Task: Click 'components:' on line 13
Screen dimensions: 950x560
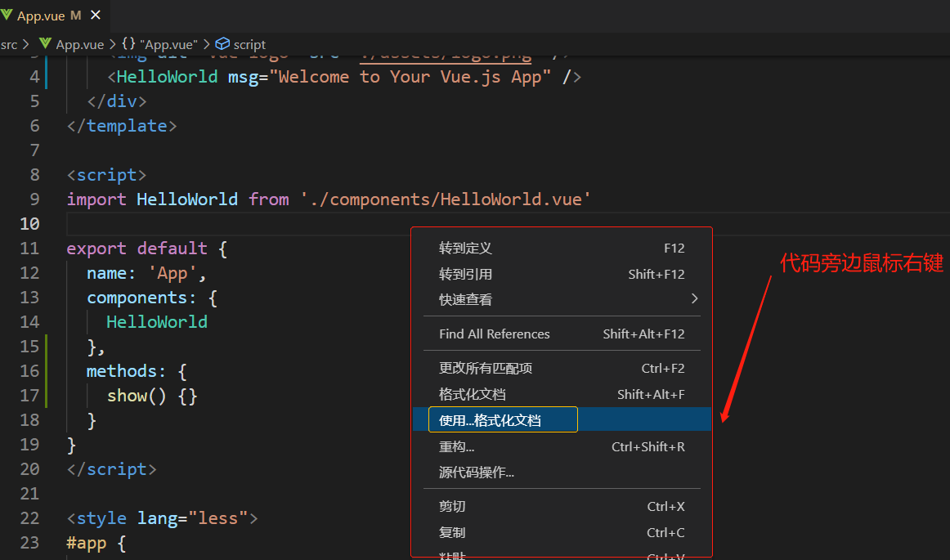Action: 141,298
